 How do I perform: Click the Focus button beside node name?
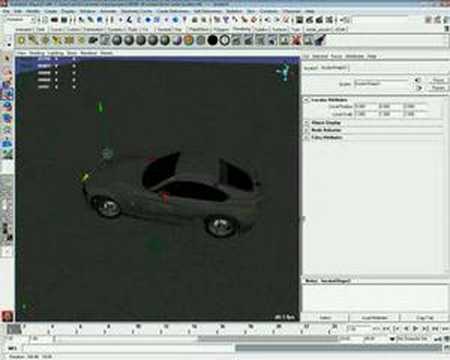pos(438,81)
